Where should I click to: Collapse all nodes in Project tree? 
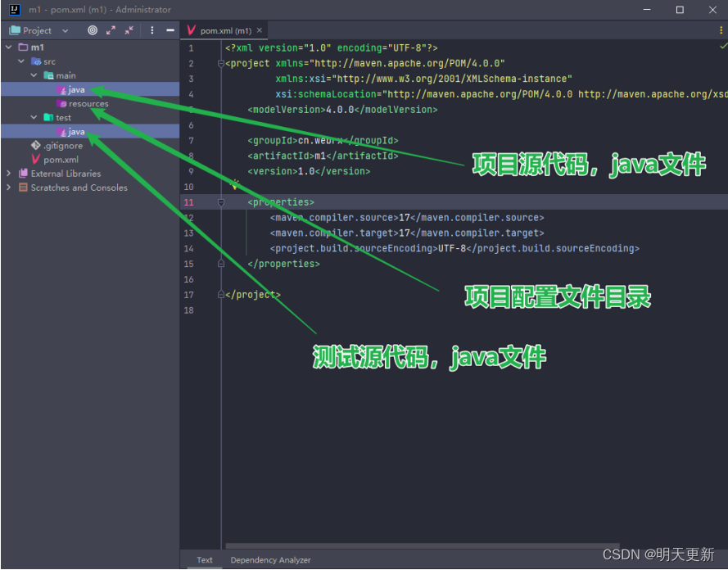[129, 30]
